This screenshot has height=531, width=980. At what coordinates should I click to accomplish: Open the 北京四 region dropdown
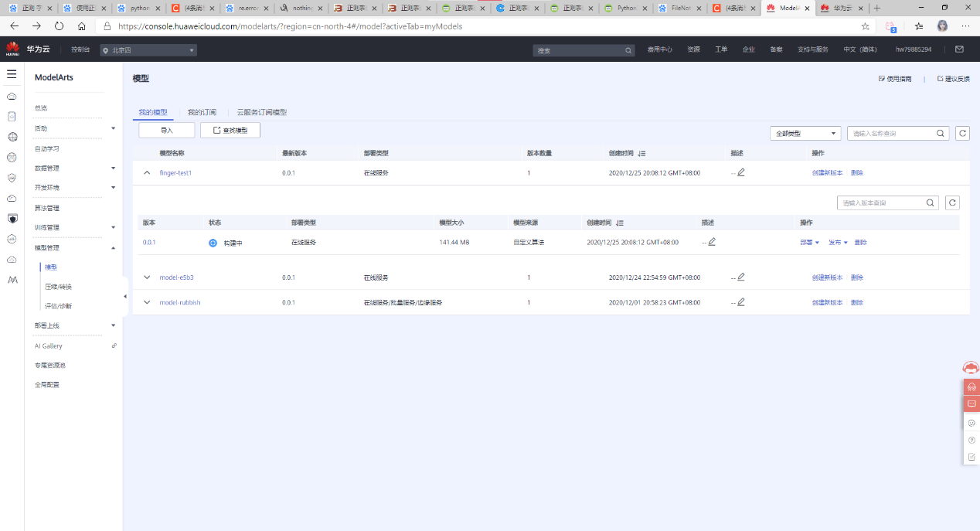[148, 50]
